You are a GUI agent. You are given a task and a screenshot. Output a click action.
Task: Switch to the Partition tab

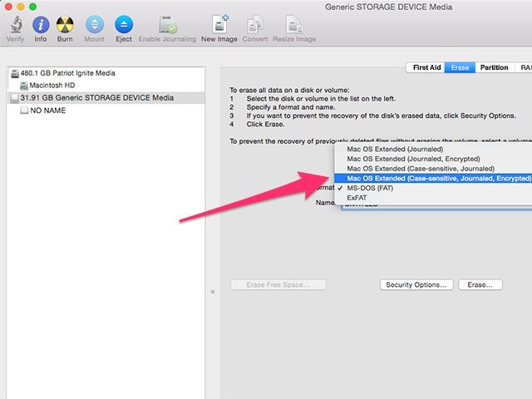coord(495,67)
